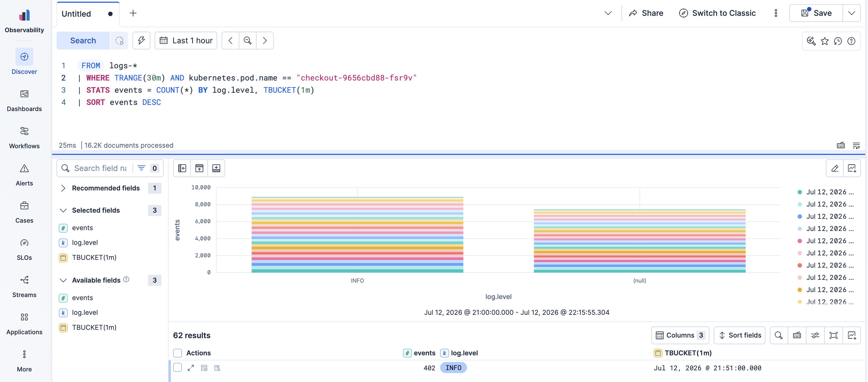Star this query as a favorite
868x382 pixels.
tap(824, 41)
